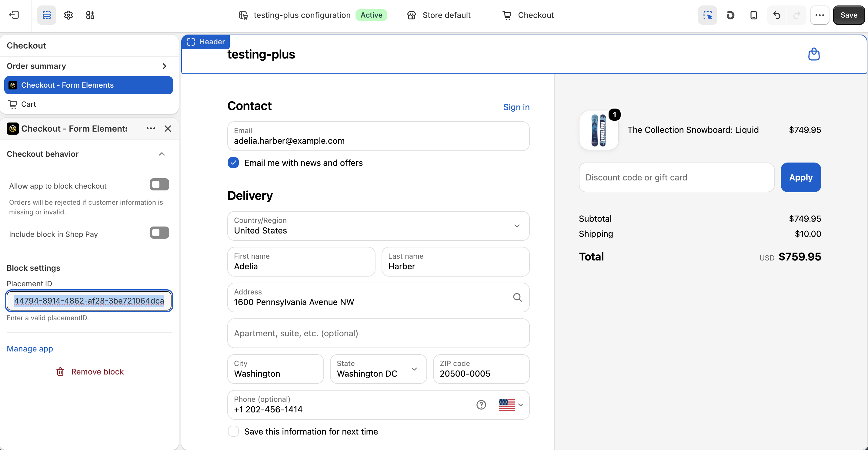Open the top bar more actions menu
The image size is (868, 450).
tap(820, 15)
